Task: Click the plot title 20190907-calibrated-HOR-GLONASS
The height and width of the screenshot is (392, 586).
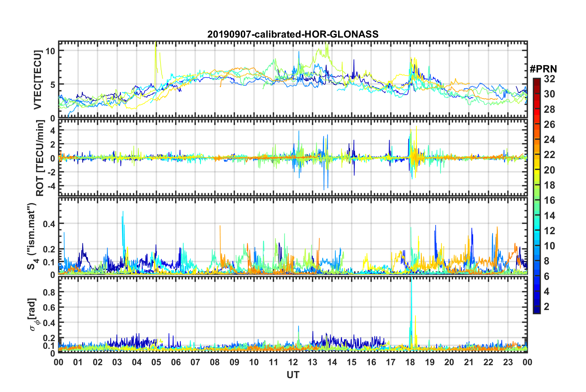Action: (293, 34)
